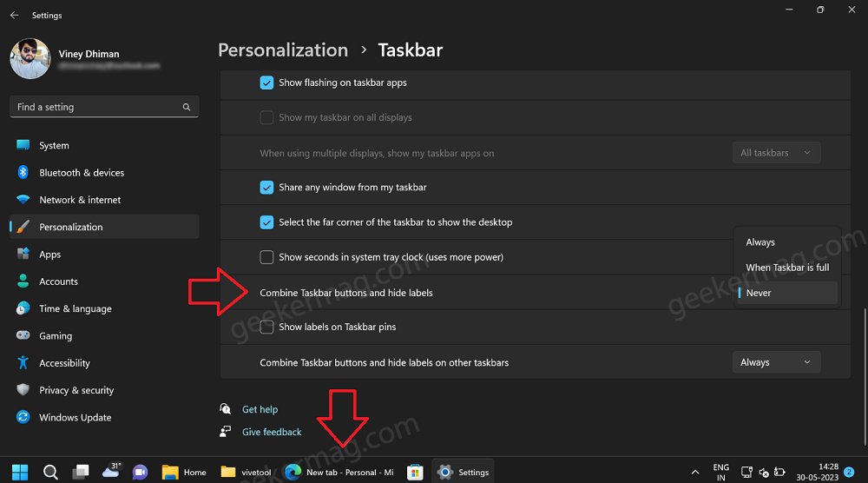Viewport: 868px width, 483px height.
Task: Click the muted volume tray icon
Action: [x=764, y=473]
